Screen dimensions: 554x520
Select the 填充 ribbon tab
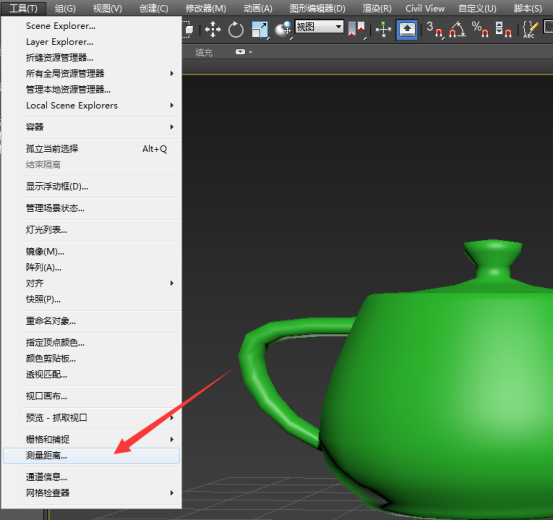204,53
